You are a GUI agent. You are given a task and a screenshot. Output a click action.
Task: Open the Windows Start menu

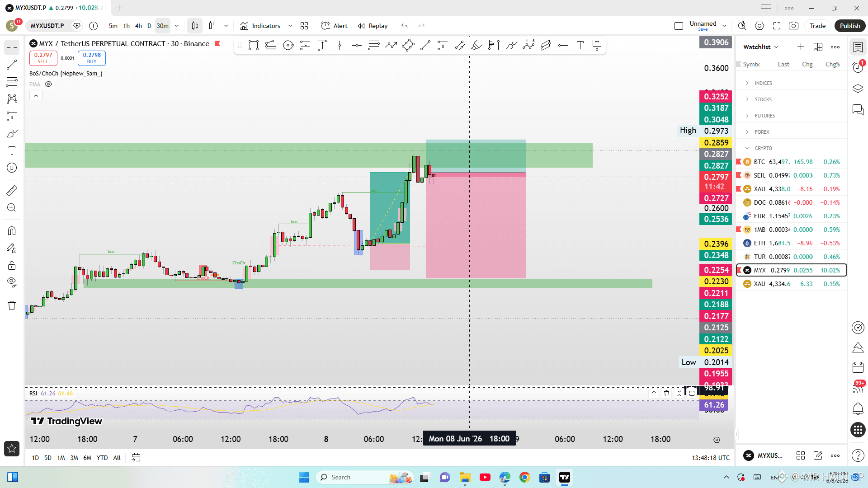(304, 477)
